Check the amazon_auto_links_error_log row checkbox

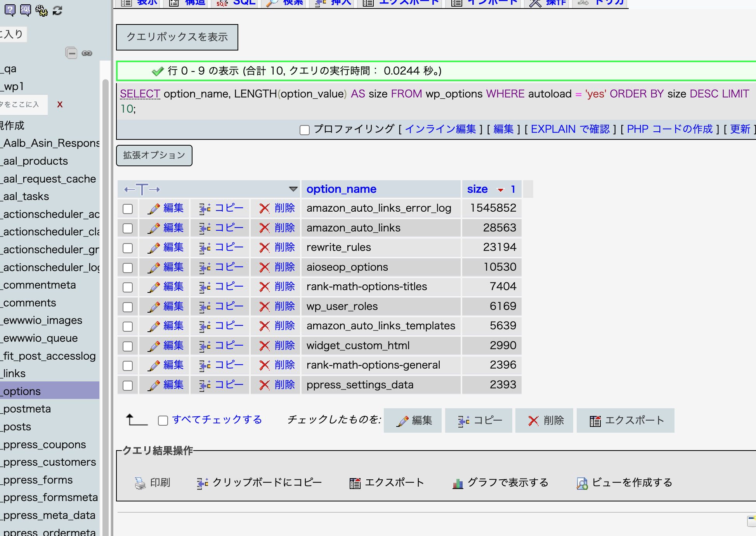pyautogui.click(x=128, y=209)
